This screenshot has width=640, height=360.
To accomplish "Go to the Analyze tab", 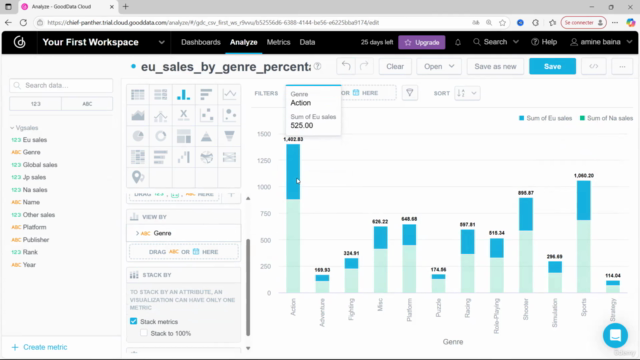I will tap(243, 42).
